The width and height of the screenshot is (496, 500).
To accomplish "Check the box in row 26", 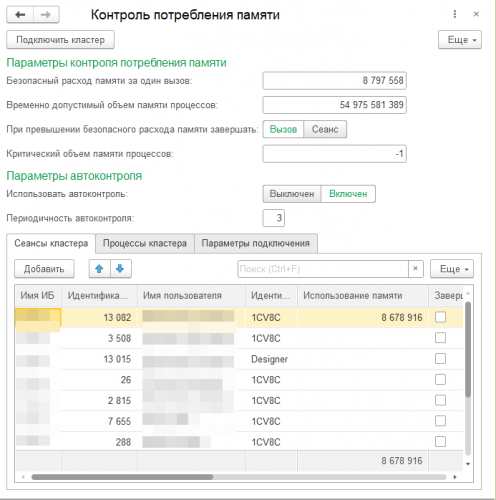I will [440, 379].
